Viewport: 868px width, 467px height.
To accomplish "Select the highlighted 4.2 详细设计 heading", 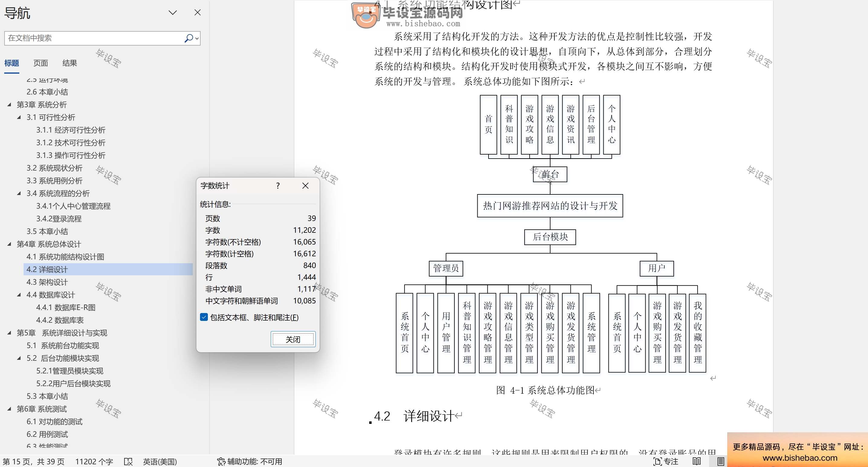I will pyautogui.click(x=108, y=269).
